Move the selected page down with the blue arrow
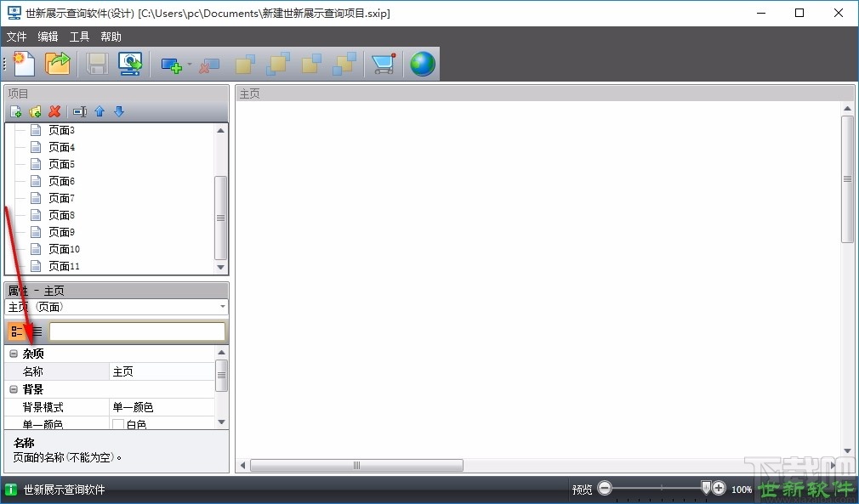Image resolution: width=859 pixels, height=504 pixels. (119, 111)
